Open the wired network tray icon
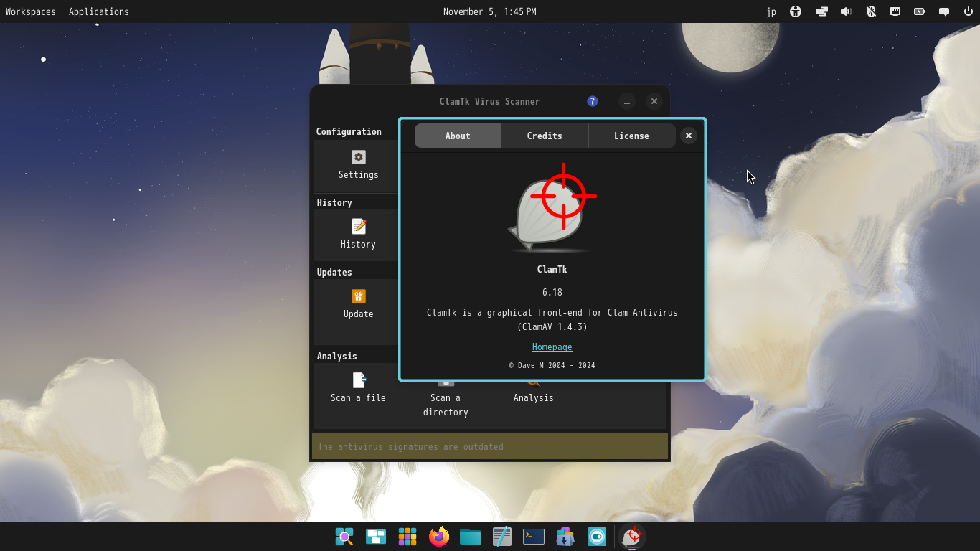Screen dimensions: 980x551 [895, 11]
